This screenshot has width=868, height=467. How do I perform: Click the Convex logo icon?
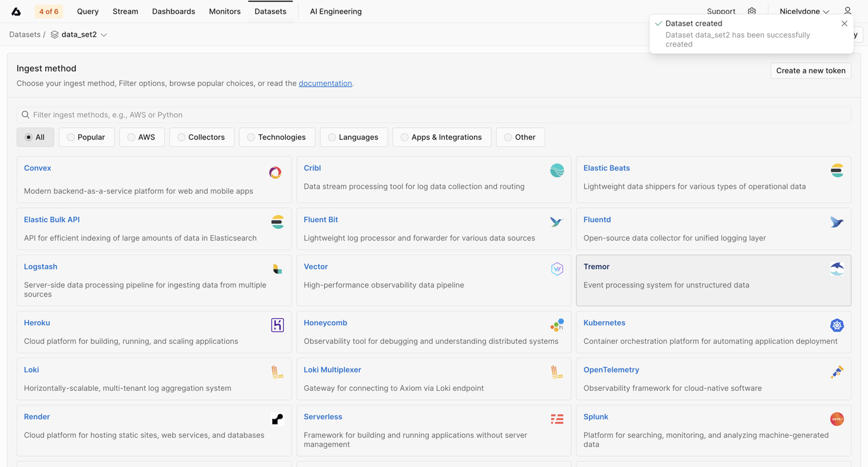coord(276,172)
